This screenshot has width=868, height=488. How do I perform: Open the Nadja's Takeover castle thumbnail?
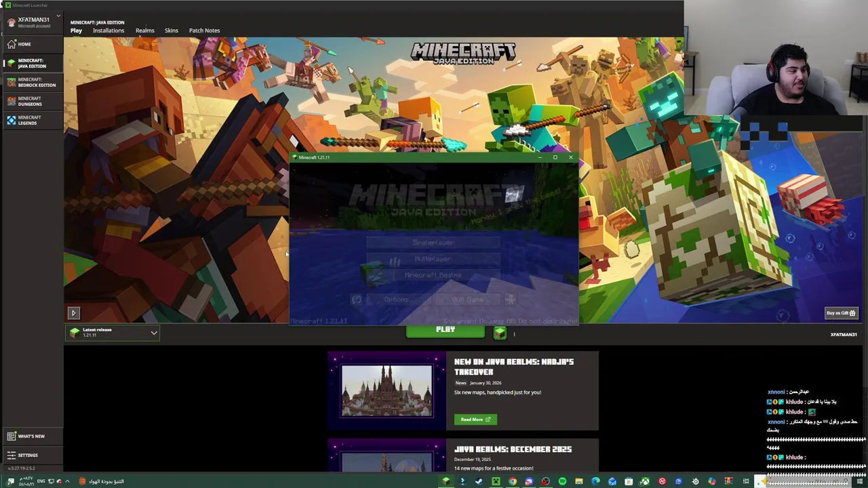click(x=387, y=391)
